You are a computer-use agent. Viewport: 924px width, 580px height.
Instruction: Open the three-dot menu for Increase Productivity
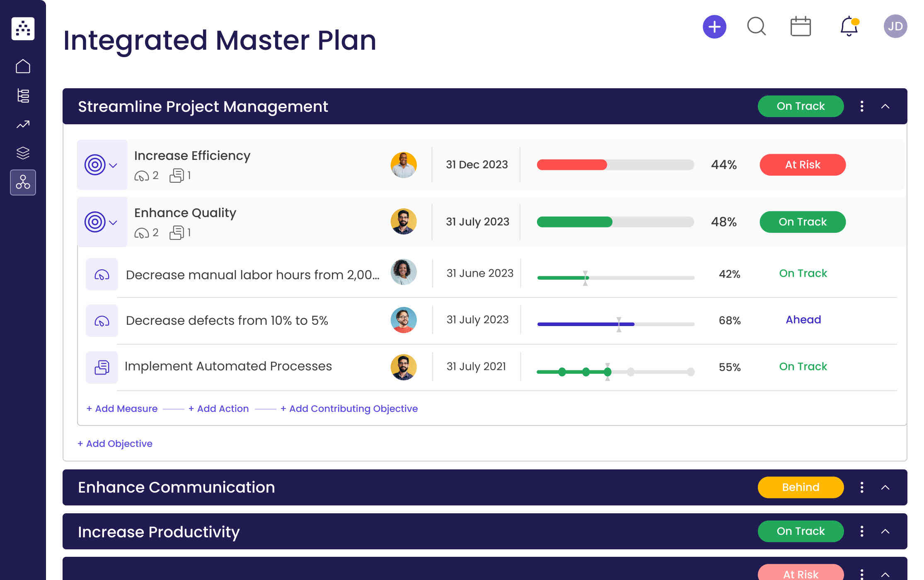pyautogui.click(x=862, y=531)
